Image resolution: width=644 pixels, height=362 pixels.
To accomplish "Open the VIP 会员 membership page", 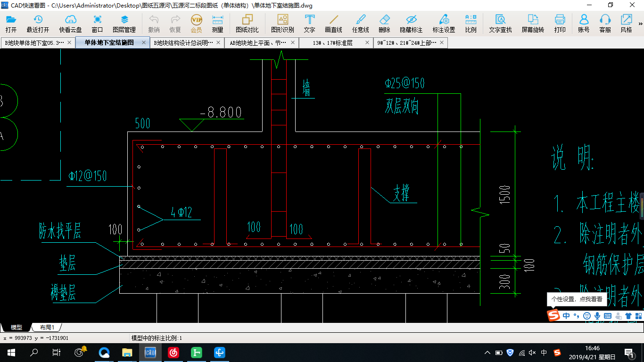I will point(196,24).
